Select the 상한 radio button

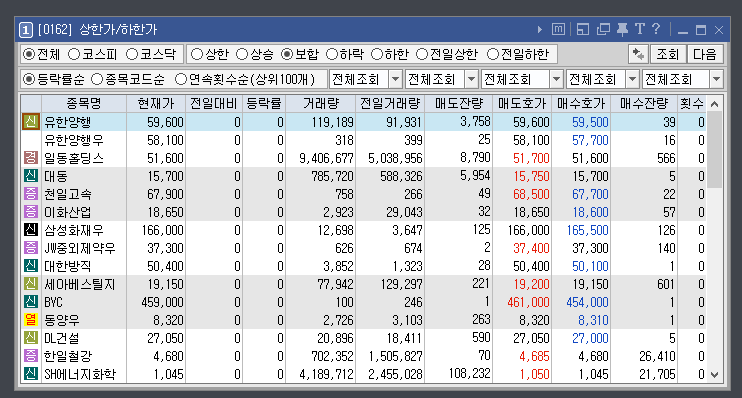[197, 54]
